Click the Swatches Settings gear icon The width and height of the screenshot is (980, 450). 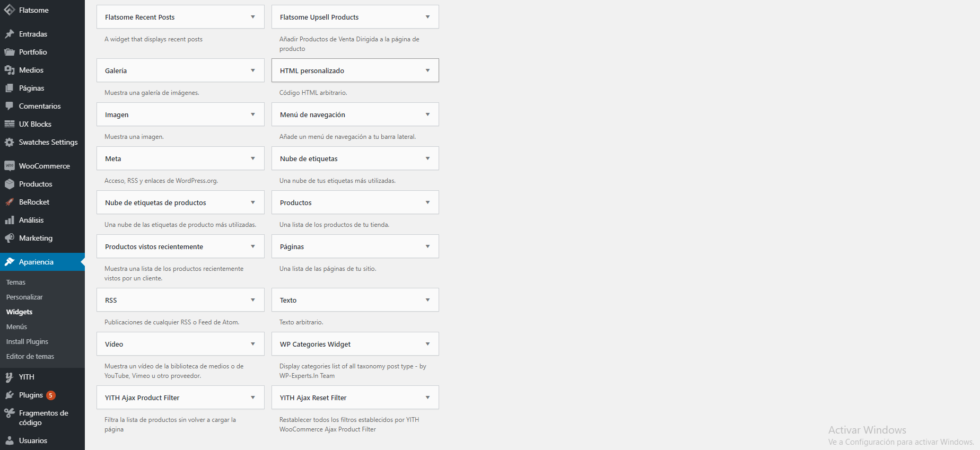(10, 142)
